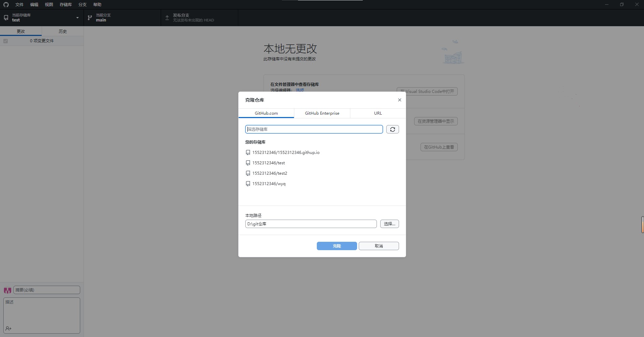Screen dimensions: 644x337
Task: Select repository 1552312346/test2
Action: click(269, 173)
